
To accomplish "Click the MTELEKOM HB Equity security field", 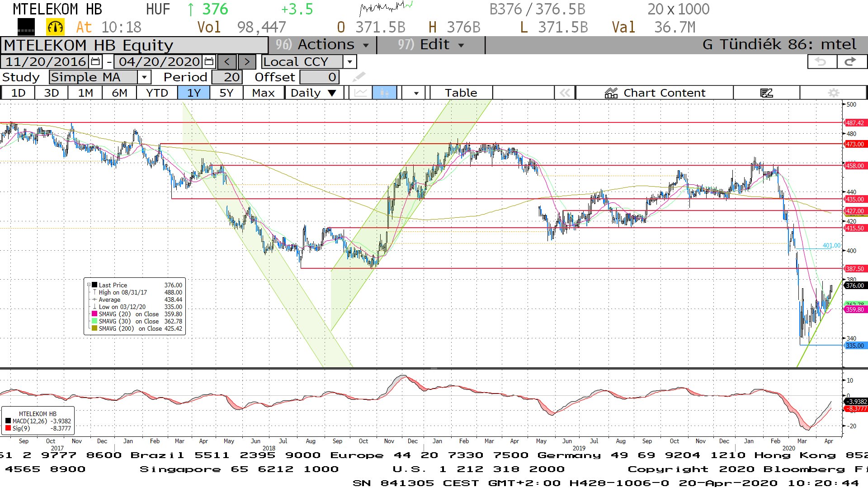I will pos(134,45).
